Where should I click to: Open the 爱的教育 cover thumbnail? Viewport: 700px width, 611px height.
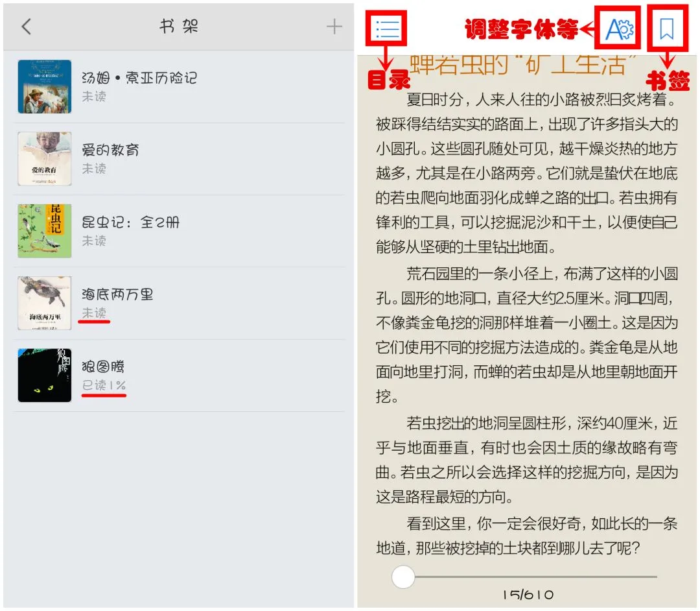(x=45, y=158)
